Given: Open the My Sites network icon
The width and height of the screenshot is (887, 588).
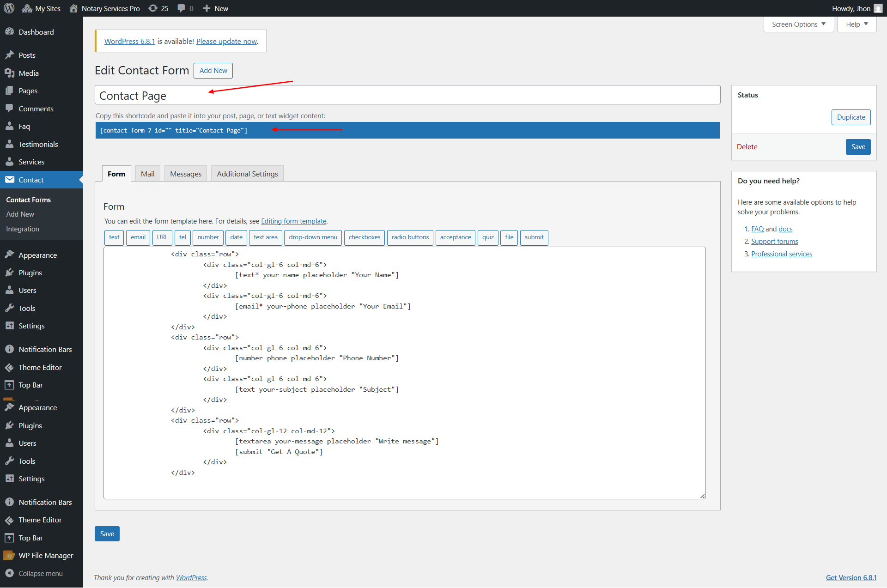Looking at the screenshot, I should coord(27,8).
